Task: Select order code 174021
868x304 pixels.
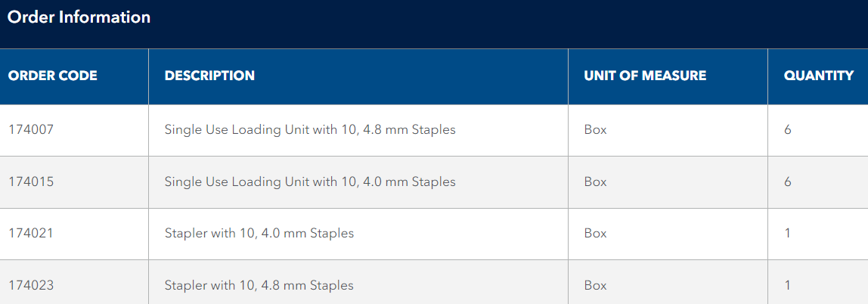Action: point(31,233)
